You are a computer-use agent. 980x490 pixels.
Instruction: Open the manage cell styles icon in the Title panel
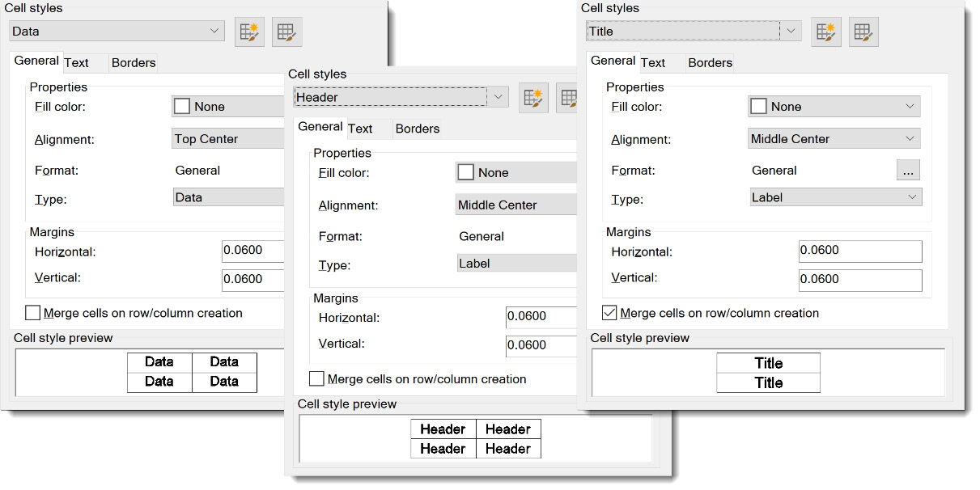(x=863, y=32)
